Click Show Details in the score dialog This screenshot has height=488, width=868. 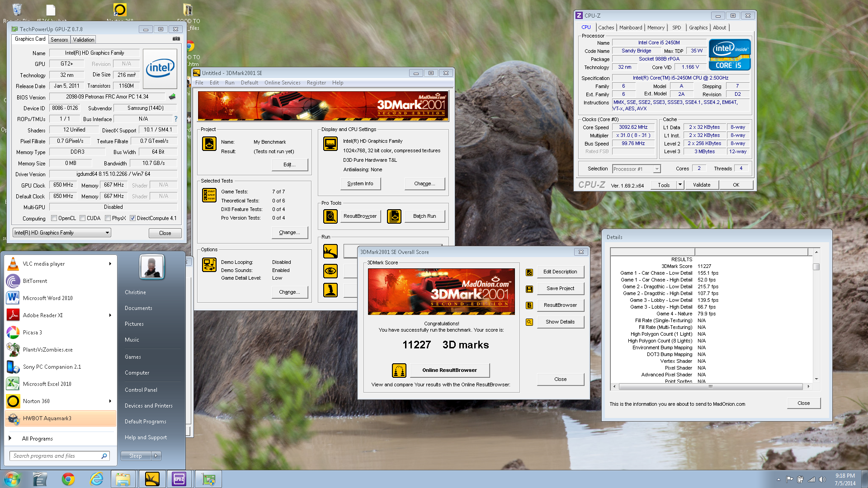coord(560,322)
